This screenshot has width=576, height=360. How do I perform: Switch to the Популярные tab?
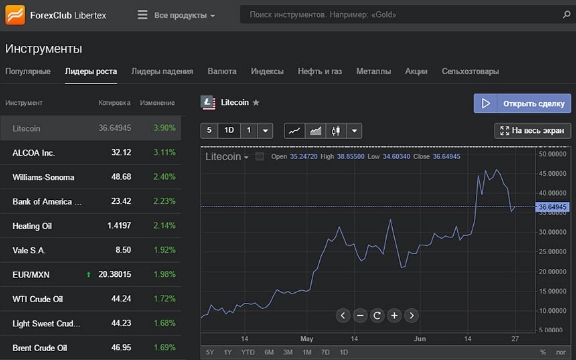(x=28, y=71)
